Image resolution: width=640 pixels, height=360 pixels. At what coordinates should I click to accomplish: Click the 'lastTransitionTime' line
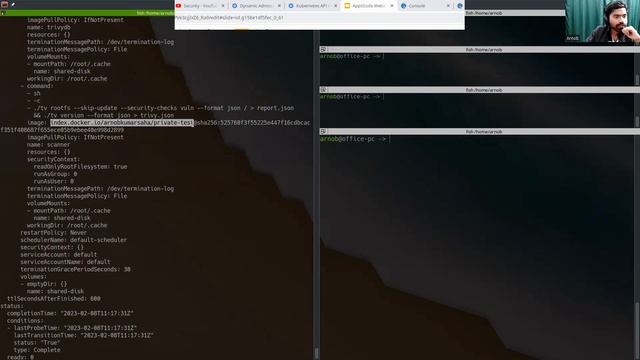tap(84, 336)
